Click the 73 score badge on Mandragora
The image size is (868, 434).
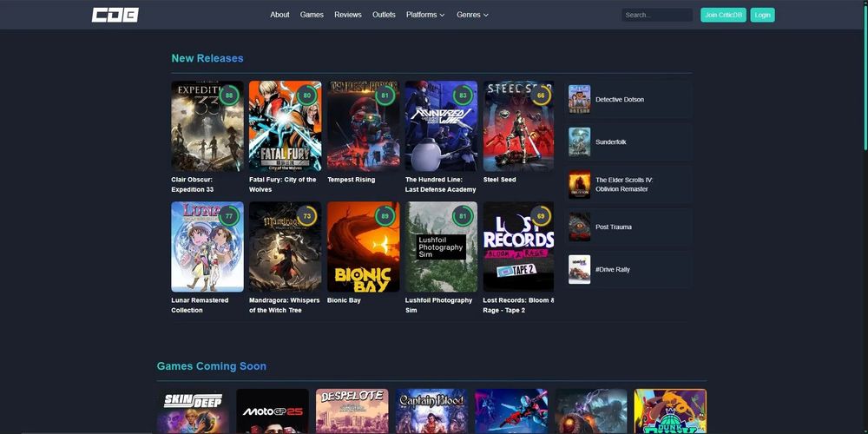307,216
